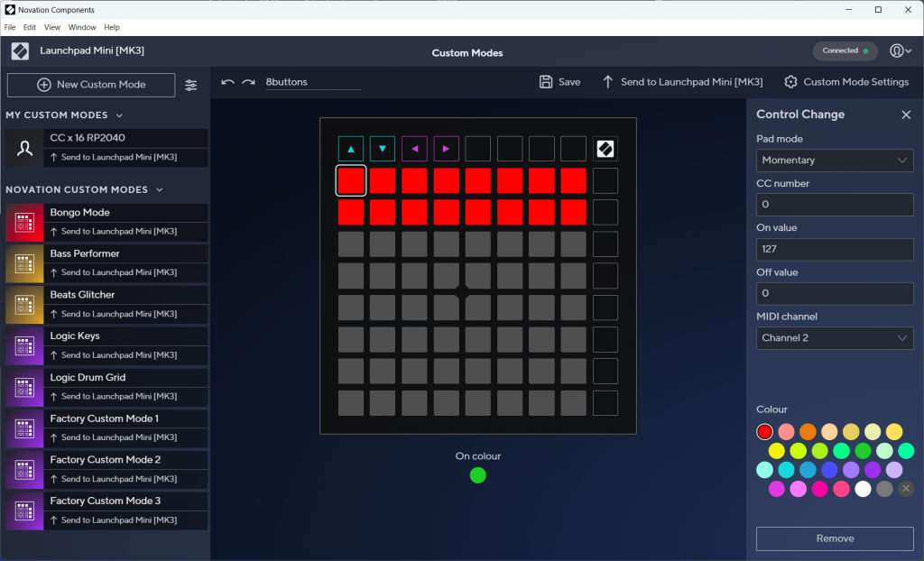This screenshot has height=561, width=924.
Task: Open the Window menu
Action: pyautogui.click(x=82, y=27)
